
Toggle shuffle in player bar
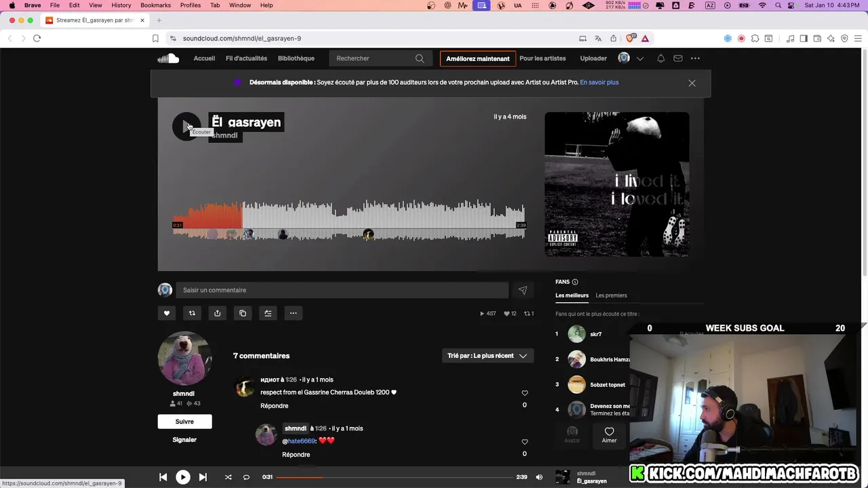[x=228, y=477]
